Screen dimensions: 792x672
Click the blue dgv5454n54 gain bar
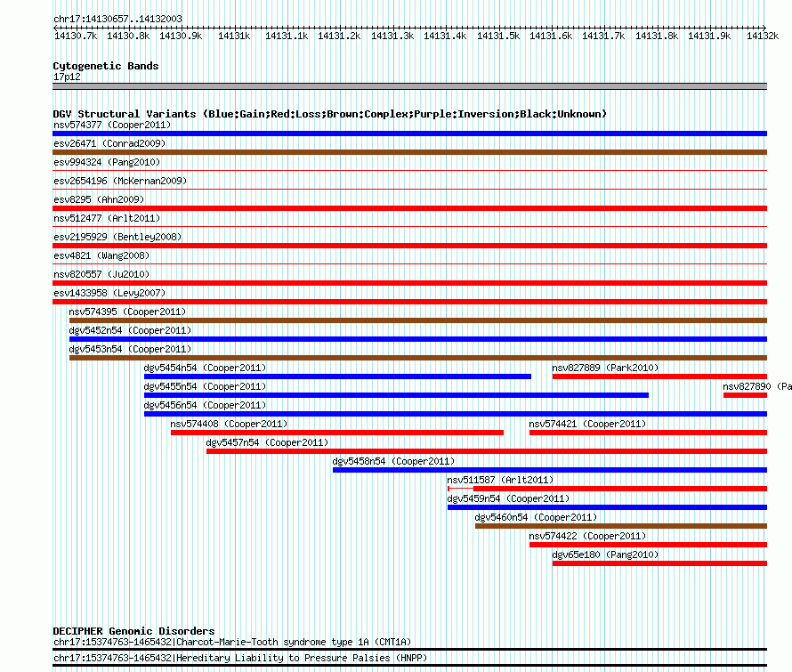pyautogui.click(x=337, y=376)
